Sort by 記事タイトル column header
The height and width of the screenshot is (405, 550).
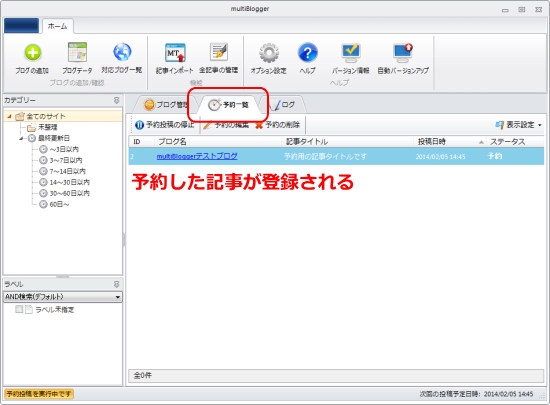348,142
